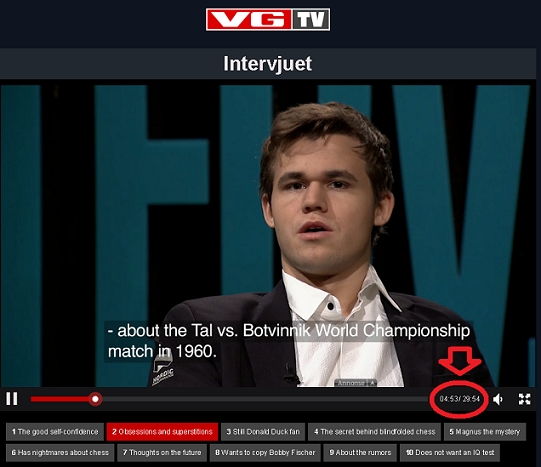The image size is (541, 467).
Task: Click the red progress slider handle
Action: (x=95, y=399)
